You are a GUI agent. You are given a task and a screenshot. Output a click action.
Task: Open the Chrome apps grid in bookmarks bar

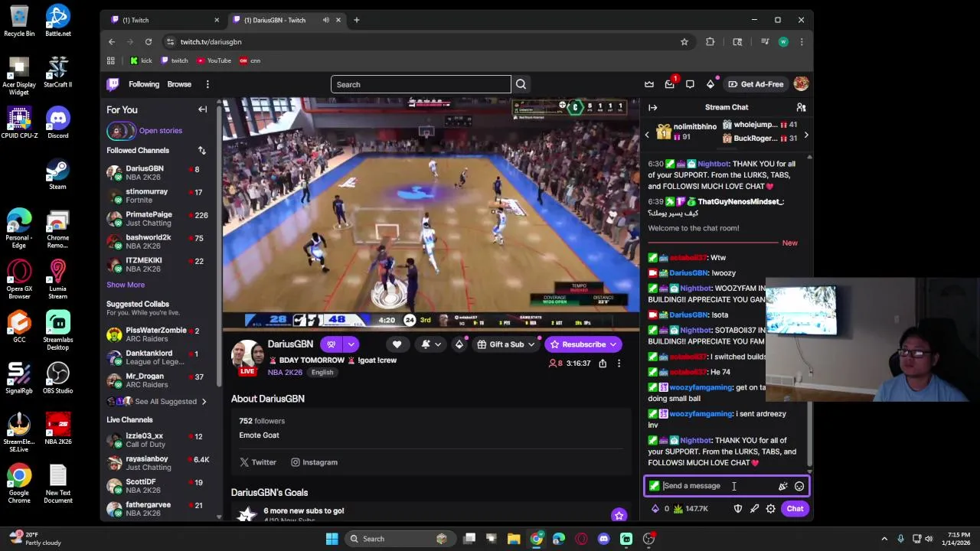pos(111,60)
